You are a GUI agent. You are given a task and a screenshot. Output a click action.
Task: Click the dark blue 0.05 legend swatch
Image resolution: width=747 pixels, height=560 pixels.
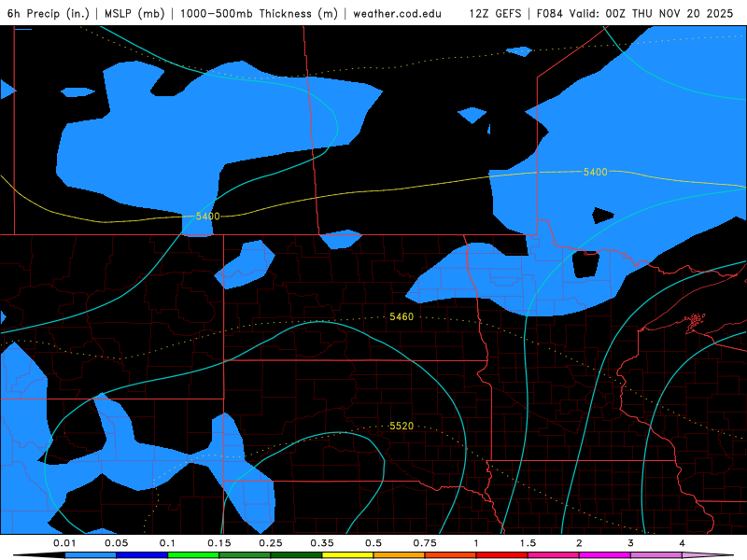tap(142, 555)
